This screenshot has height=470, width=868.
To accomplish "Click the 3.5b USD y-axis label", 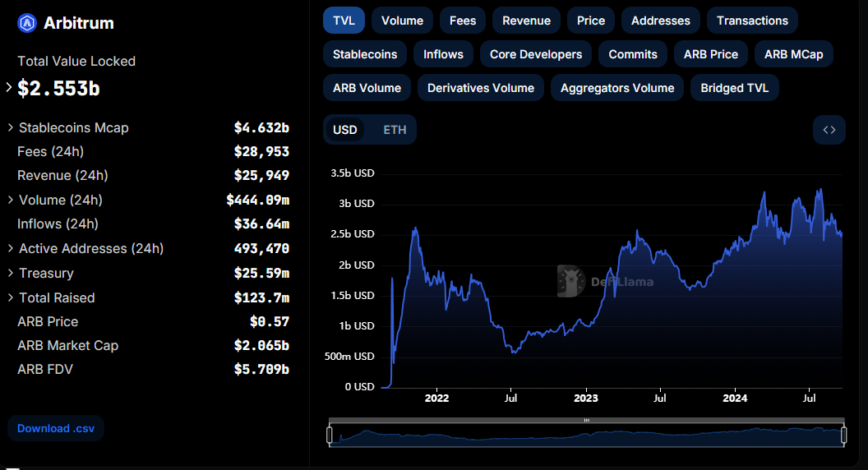I will coord(353,173).
